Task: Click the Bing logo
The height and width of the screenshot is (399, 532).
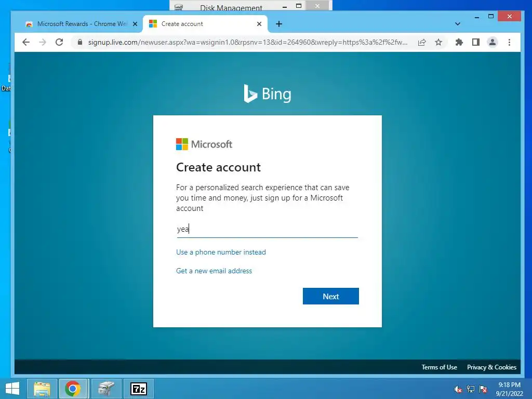Action: click(x=268, y=94)
